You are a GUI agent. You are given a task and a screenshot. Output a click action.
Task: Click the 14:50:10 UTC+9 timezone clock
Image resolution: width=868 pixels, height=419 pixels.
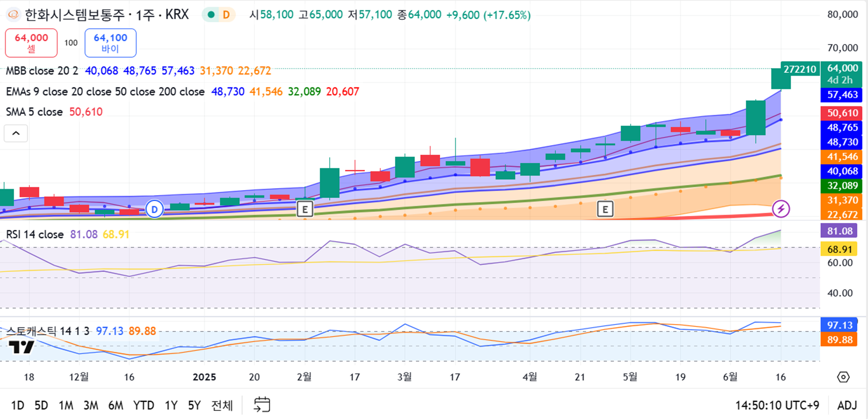(x=777, y=405)
